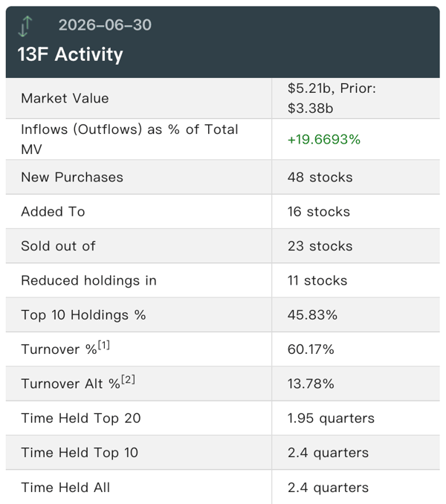Click the 13F Activity title
Image resolution: width=446 pixels, height=504 pixels.
[70, 54]
